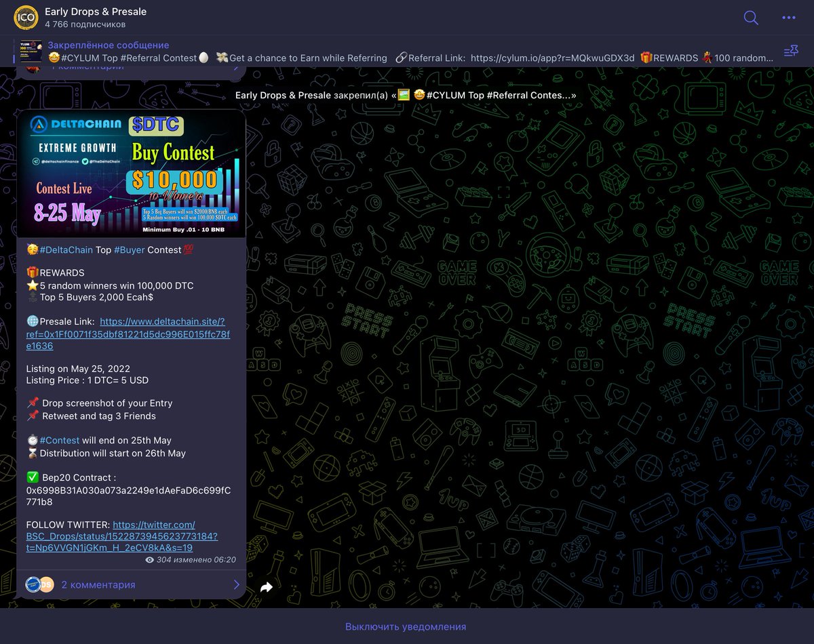Click "Drop screenshot of your Entry" line
This screenshot has width=814, height=644.
coord(107,403)
